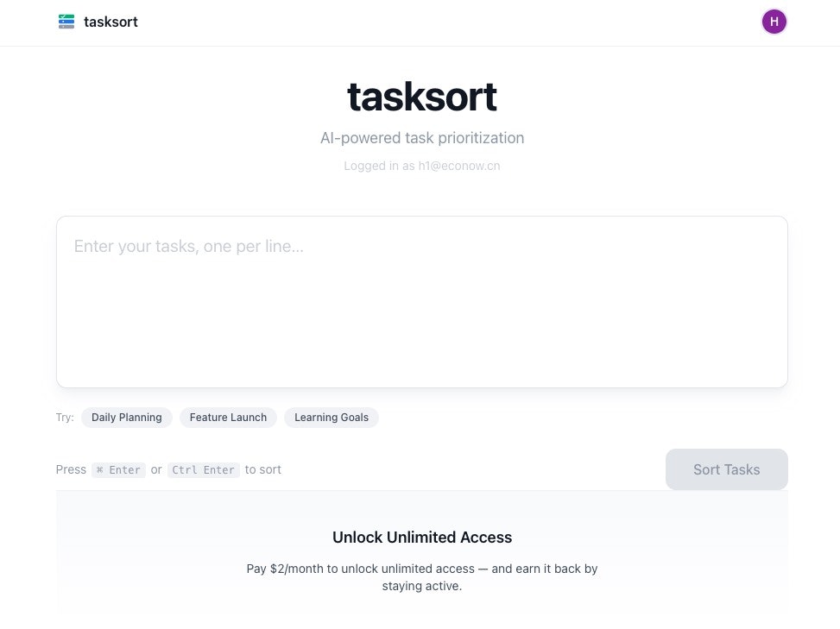
Task: Click the ⌘ Enter shortcut badge
Action: point(118,469)
